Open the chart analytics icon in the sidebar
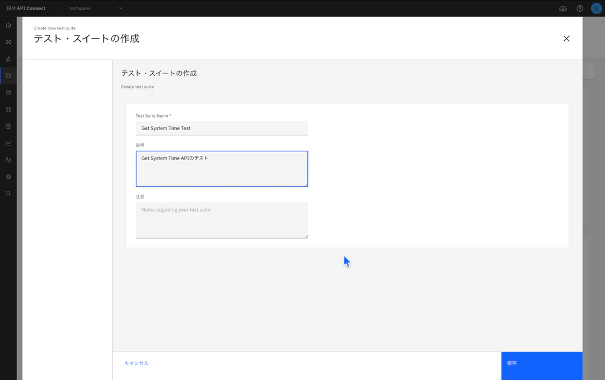 [x=8, y=143]
